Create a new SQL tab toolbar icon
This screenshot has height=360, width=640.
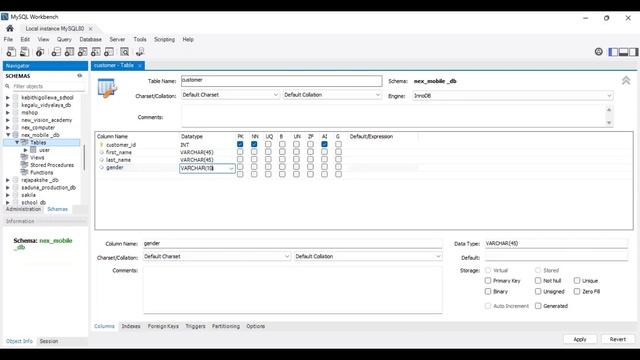tap(11, 52)
